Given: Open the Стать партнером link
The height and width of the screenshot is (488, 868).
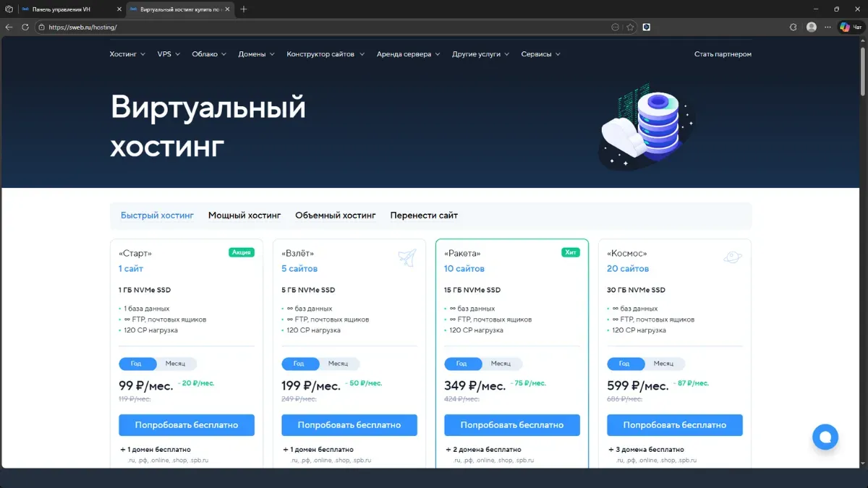Looking at the screenshot, I should (x=723, y=53).
